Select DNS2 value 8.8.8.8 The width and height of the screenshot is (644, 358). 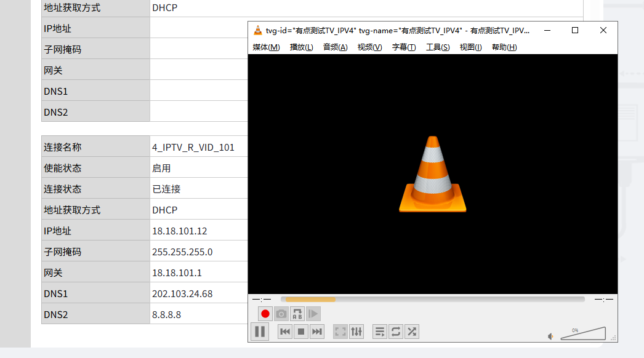click(167, 315)
